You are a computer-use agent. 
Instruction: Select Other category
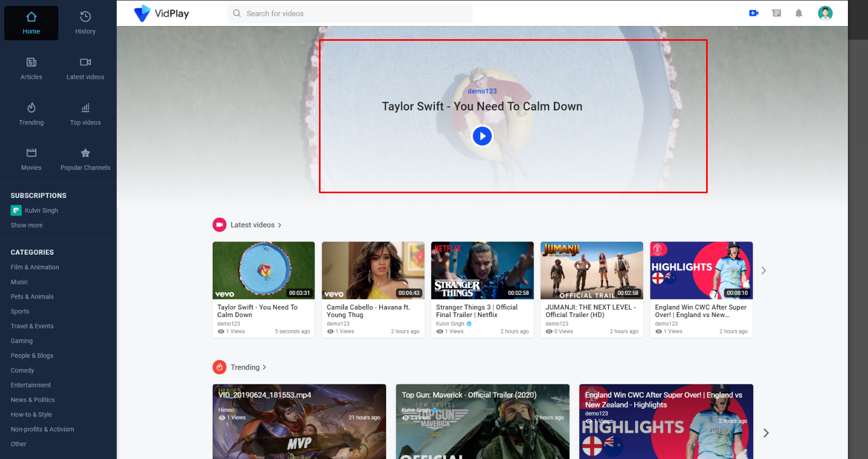tap(19, 444)
